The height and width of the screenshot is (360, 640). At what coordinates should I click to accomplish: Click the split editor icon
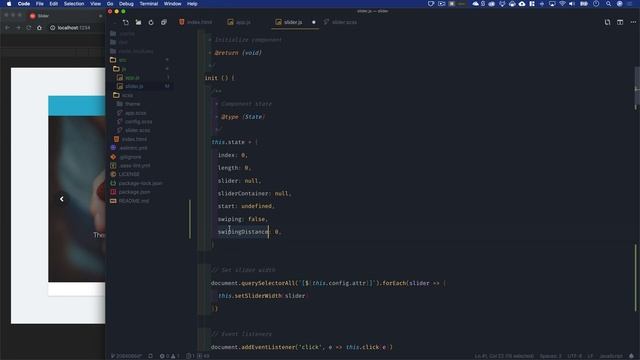(620, 22)
